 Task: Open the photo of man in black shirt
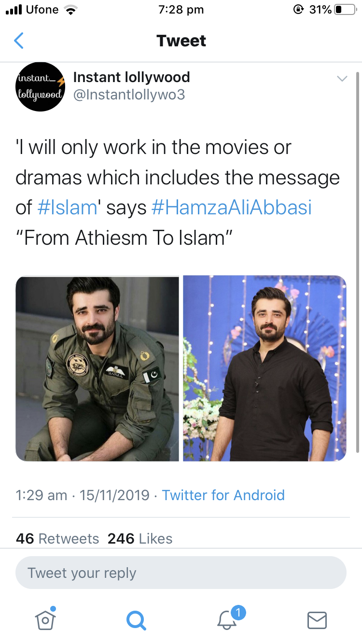(265, 368)
